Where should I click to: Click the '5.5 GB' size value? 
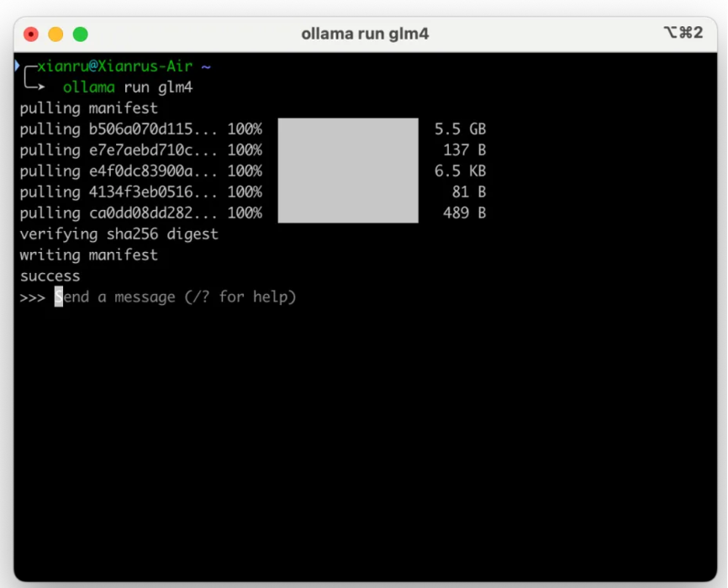click(460, 129)
